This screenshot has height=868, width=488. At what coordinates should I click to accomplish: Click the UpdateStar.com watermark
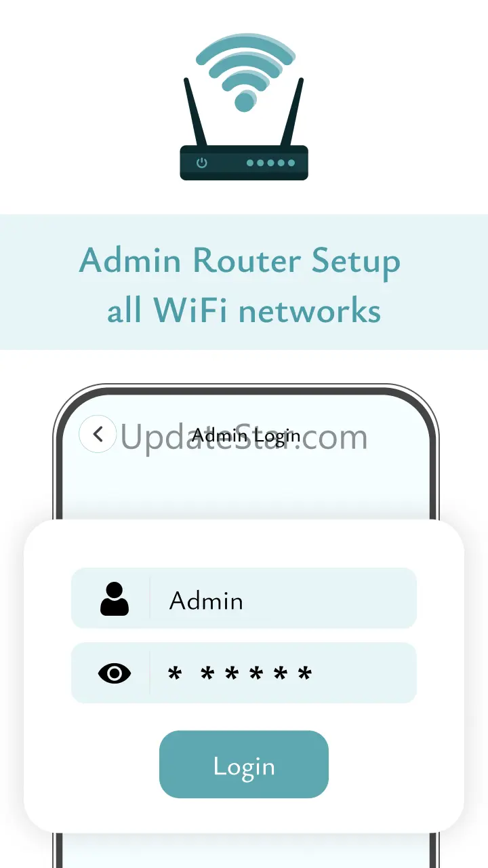(244, 438)
